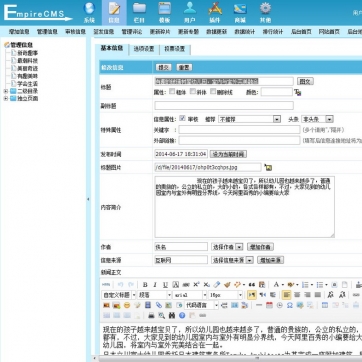Open the 插件 (Plugin) top icon
The image size is (362, 362).
[215, 12]
